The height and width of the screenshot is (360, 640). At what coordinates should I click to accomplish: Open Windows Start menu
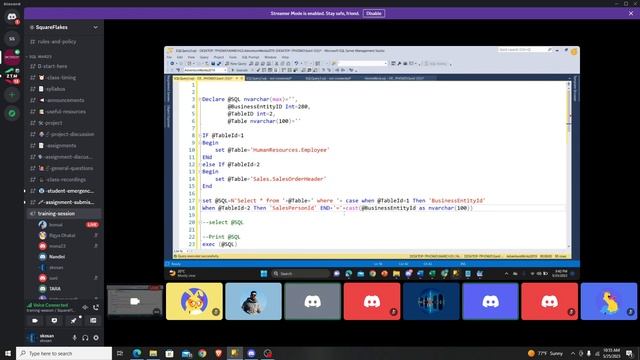(x=8, y=353)
